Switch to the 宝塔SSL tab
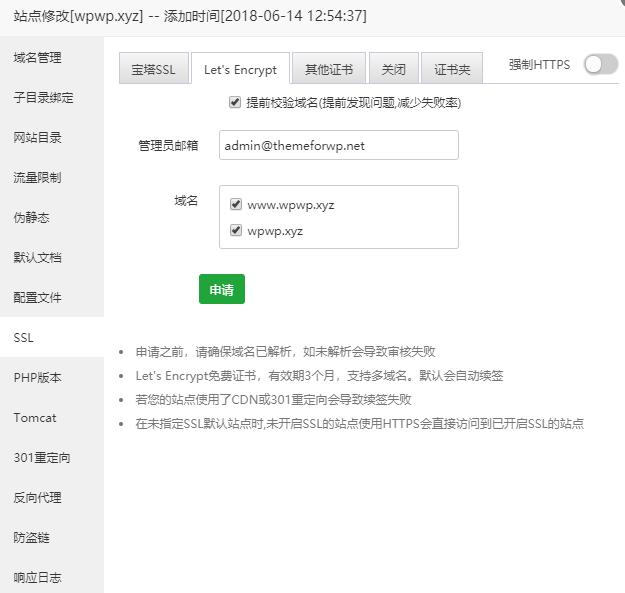Image resolution: width=625 pixels, height=593 pixels. (153, 69)
